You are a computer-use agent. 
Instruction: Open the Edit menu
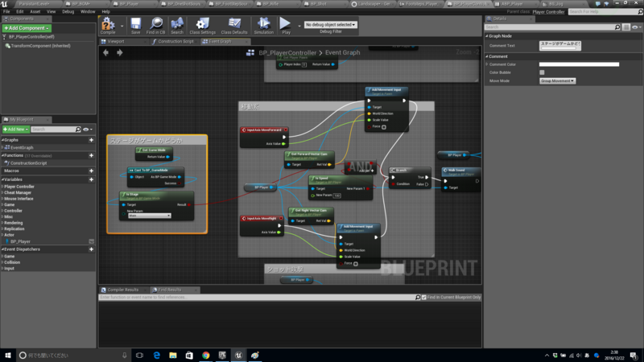[x=19, y=11]
